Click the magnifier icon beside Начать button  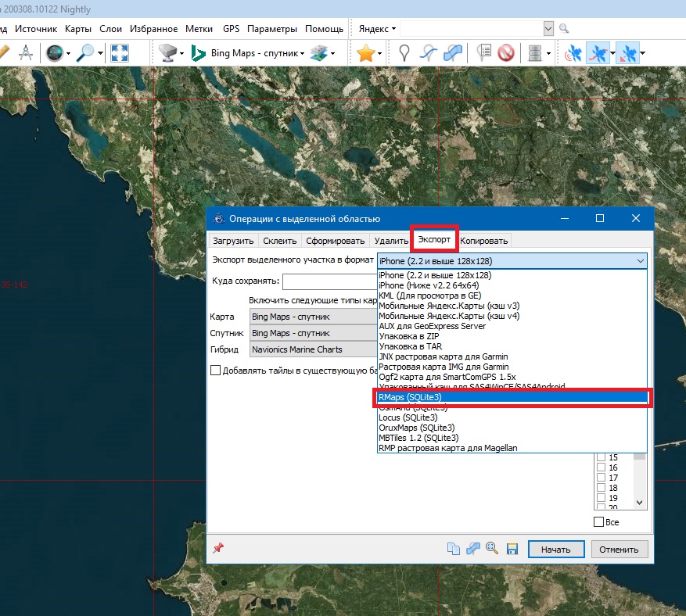(x=493, y=549)
